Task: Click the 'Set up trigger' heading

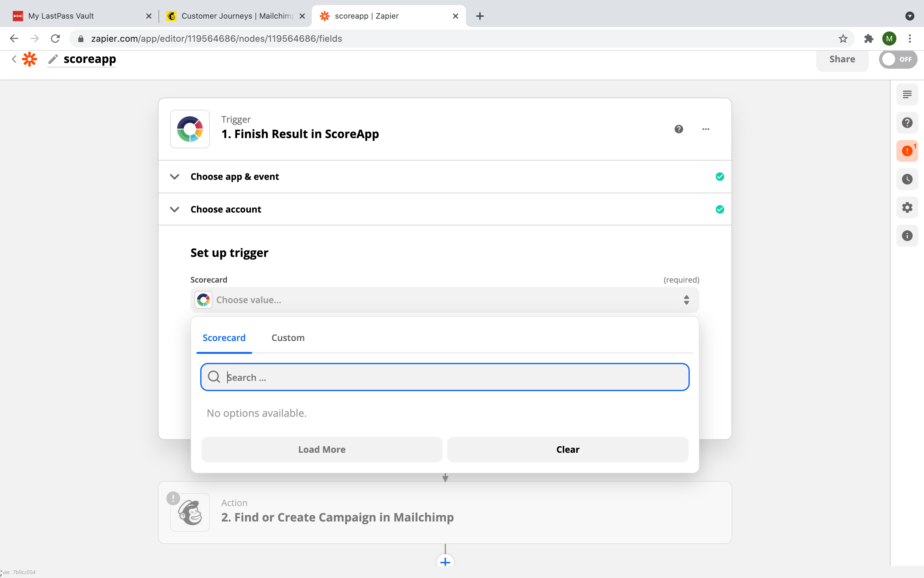Action: coord(229,253)
